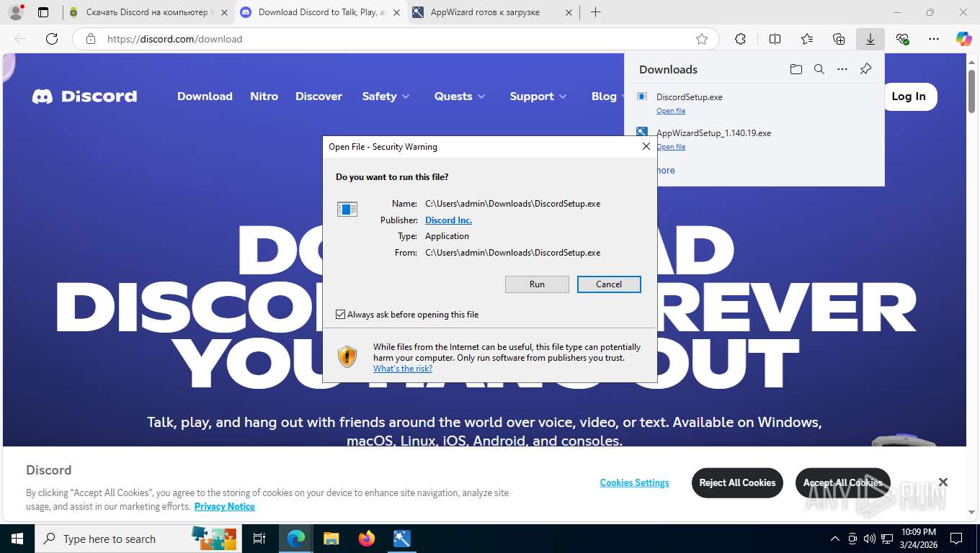Add page to favorites star icon
This screenshot has height=553, width=980.
click(x=702, y=39)
